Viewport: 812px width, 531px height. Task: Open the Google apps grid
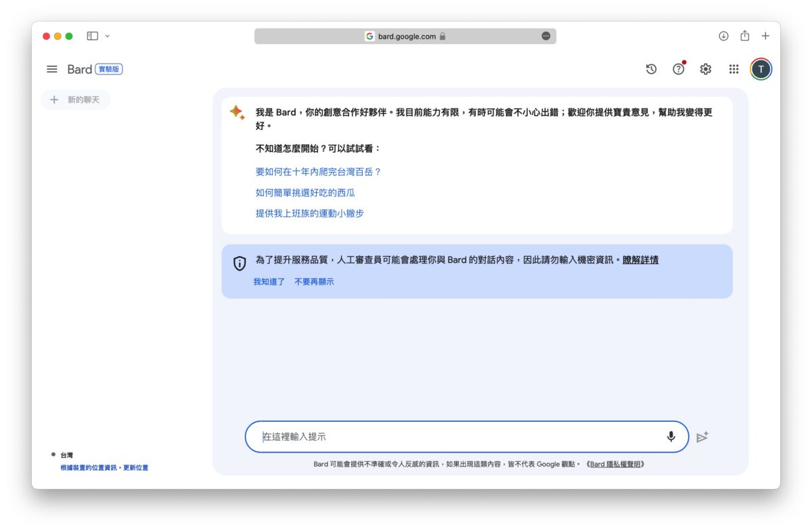[734, 69]
